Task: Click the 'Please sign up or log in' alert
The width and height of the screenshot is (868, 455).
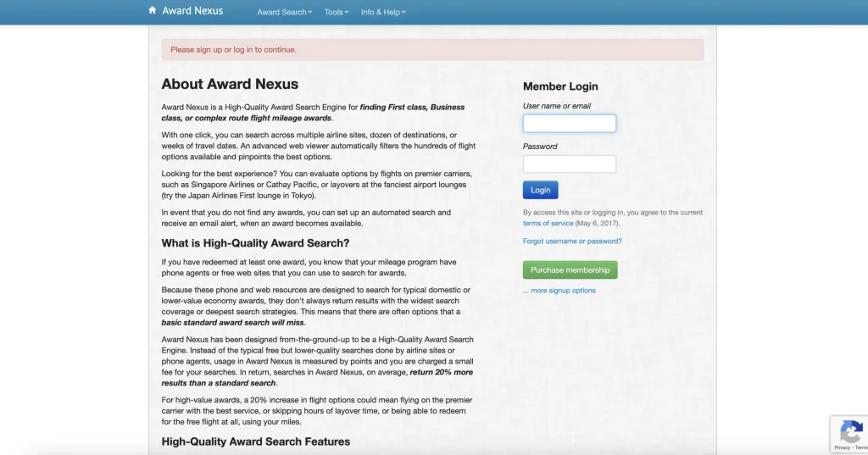Action: [432, 50]
